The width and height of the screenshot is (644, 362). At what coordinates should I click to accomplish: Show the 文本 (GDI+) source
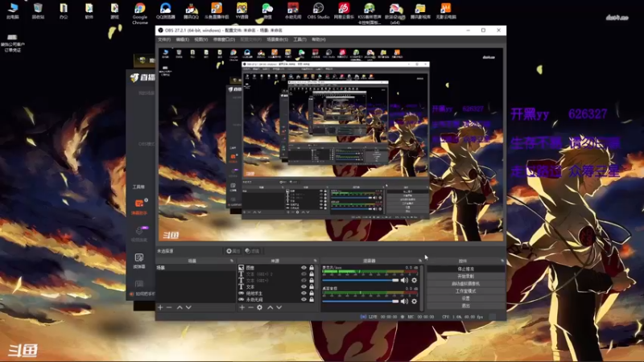coord(304,280)
